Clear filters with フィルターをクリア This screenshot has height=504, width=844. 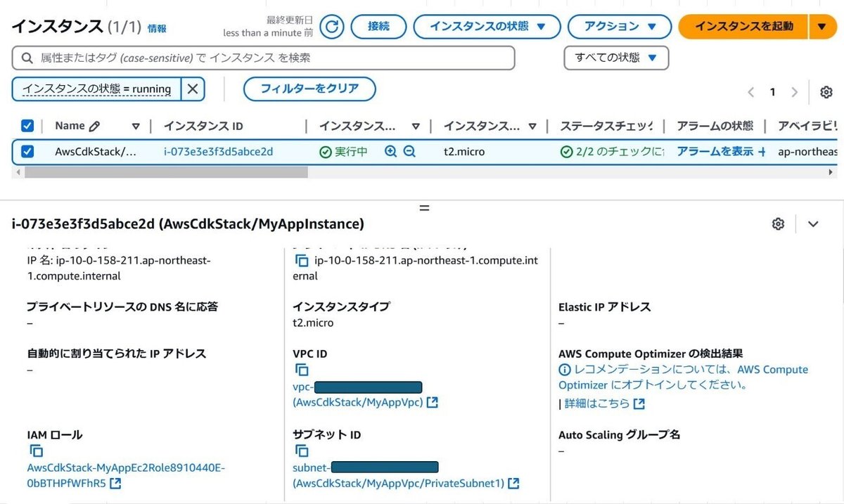pyautogui.click(x=309, y=89)
